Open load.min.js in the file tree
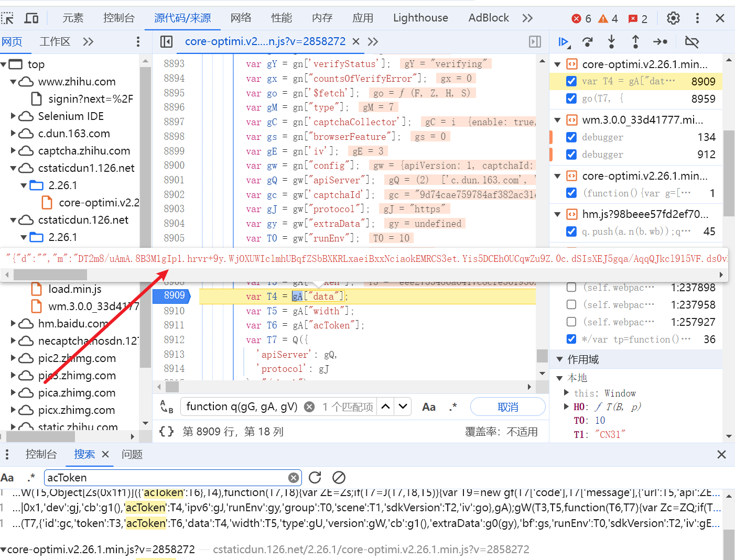 coord(75,289)
